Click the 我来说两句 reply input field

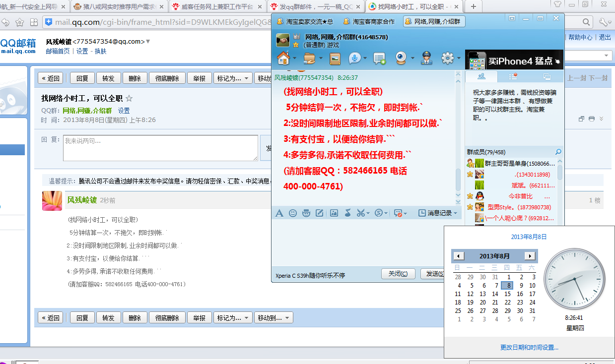[160, 147]
